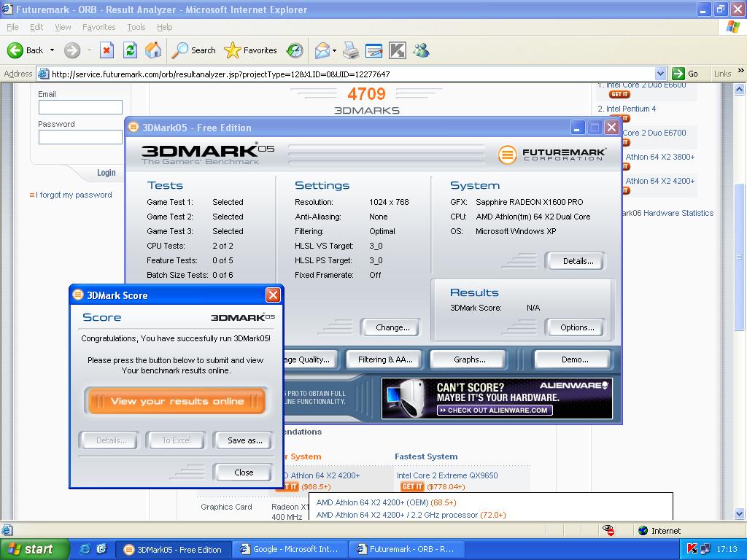This screenshot has width=747, height=560.
Task: Click the Alienware advertisement banner
Action: (497, 398)
